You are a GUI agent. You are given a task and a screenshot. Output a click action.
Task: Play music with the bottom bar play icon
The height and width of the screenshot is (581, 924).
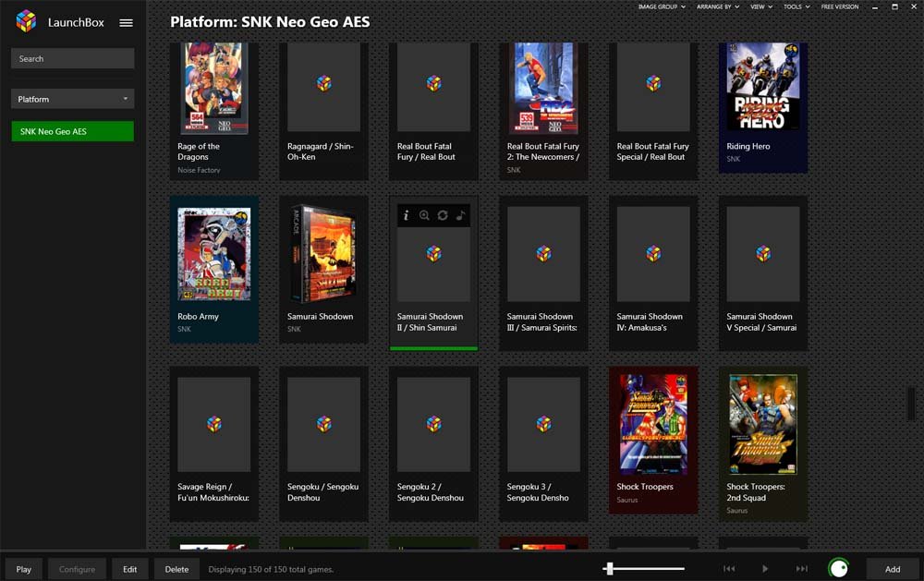pyautogui.click(x=765, y=569)
